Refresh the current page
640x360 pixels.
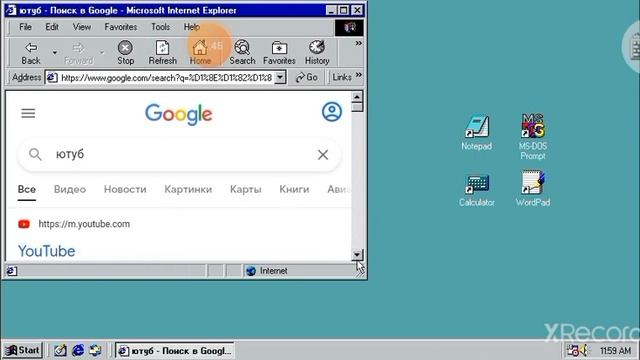coord(162,53)
